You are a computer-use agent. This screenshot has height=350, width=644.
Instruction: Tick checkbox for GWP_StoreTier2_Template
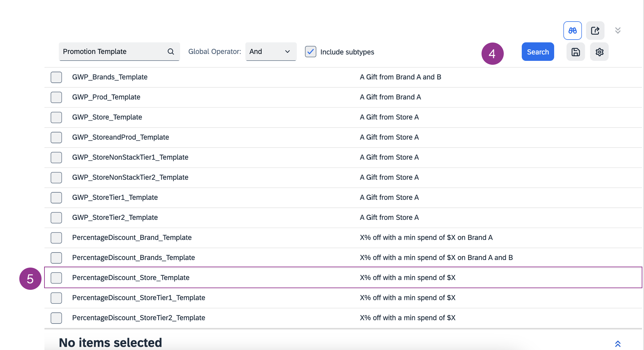pyautogui.click(x=56, y=218)
